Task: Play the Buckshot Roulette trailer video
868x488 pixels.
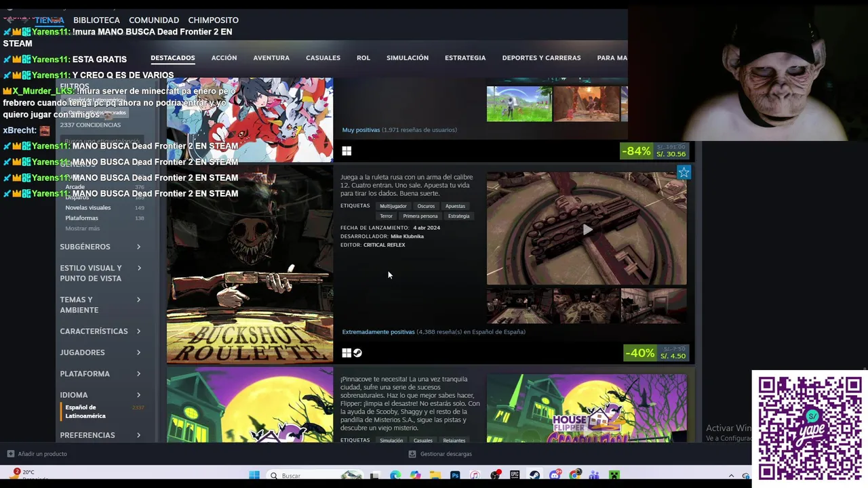Action: [x=587, y=229]
